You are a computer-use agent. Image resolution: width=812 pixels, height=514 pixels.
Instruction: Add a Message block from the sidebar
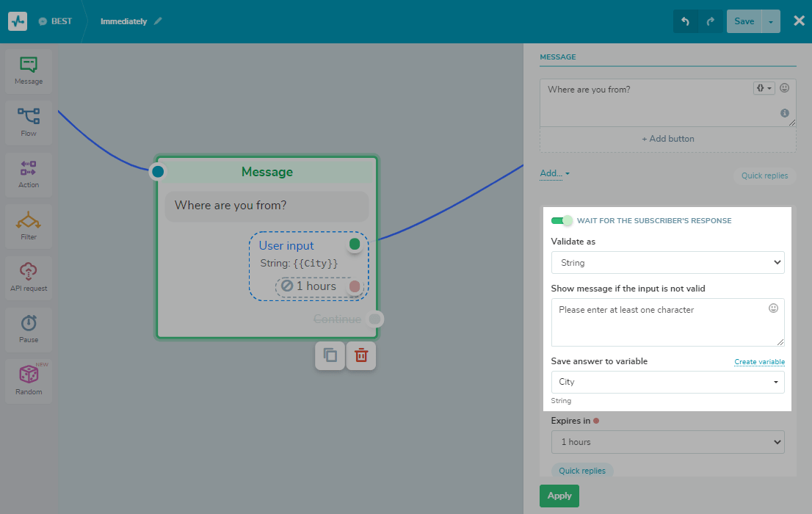[29, 71]
